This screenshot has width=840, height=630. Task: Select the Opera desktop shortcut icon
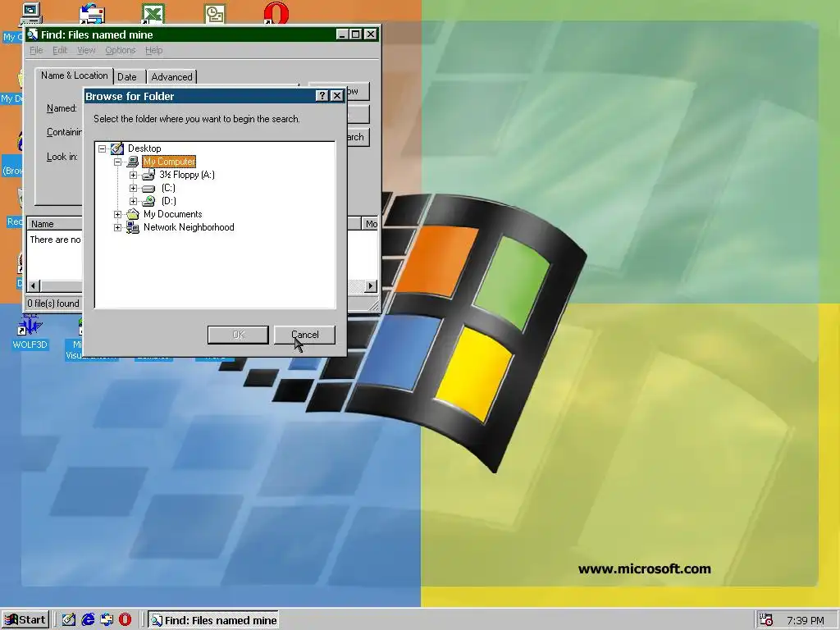pos(276,12)
